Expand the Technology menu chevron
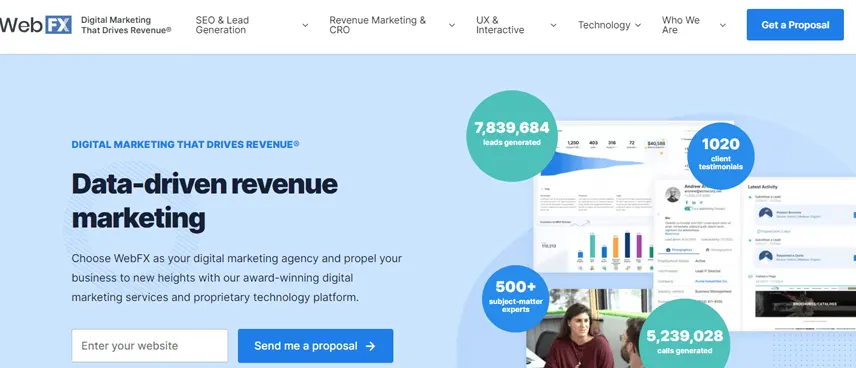 click(x=638, y=25)
